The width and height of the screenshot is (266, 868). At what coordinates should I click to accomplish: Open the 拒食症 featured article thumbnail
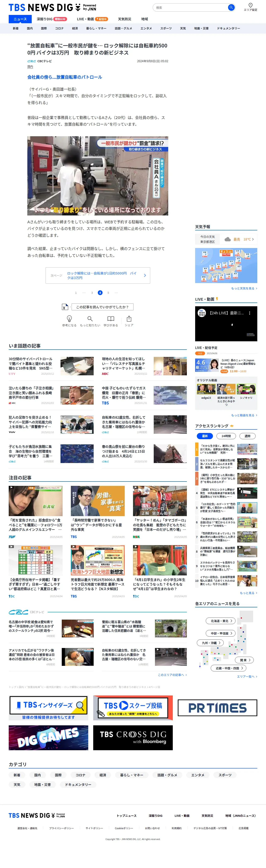click(x=36, y=501)
